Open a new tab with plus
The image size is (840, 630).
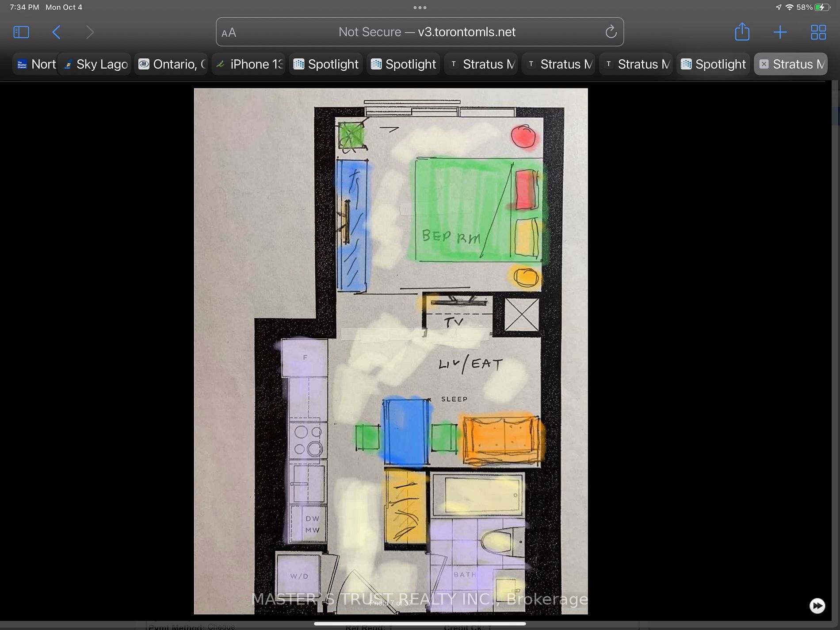(x=780, y=32)
